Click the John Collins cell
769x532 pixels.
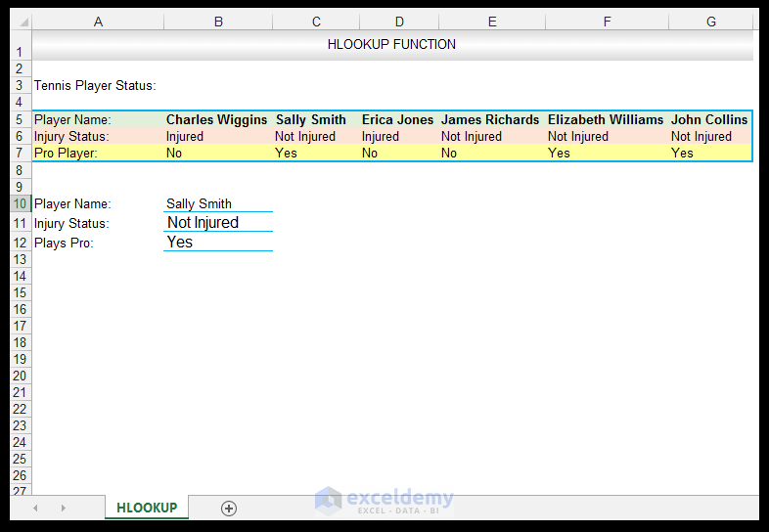click(x=709, y=119)
